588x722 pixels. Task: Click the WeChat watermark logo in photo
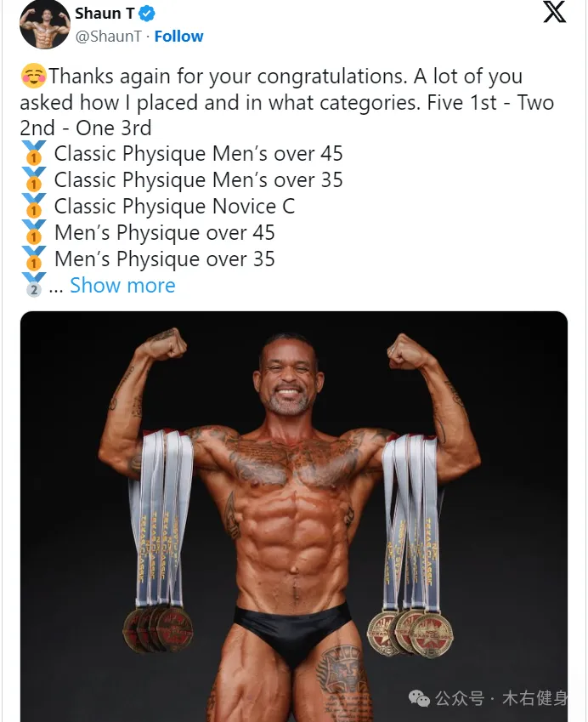419,698
